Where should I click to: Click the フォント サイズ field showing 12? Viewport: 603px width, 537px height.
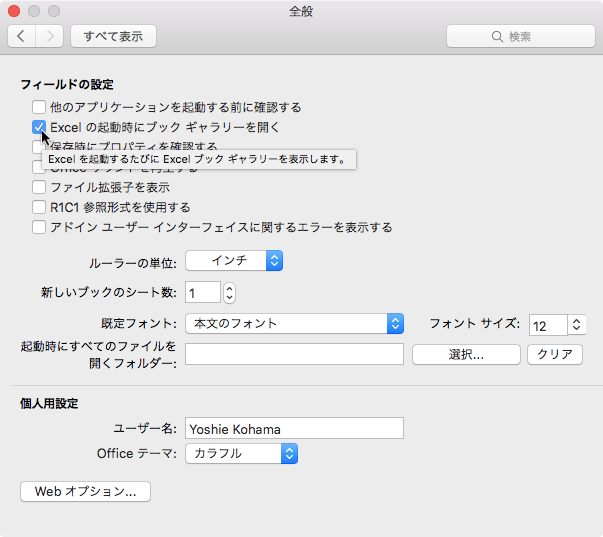point(548,325)
